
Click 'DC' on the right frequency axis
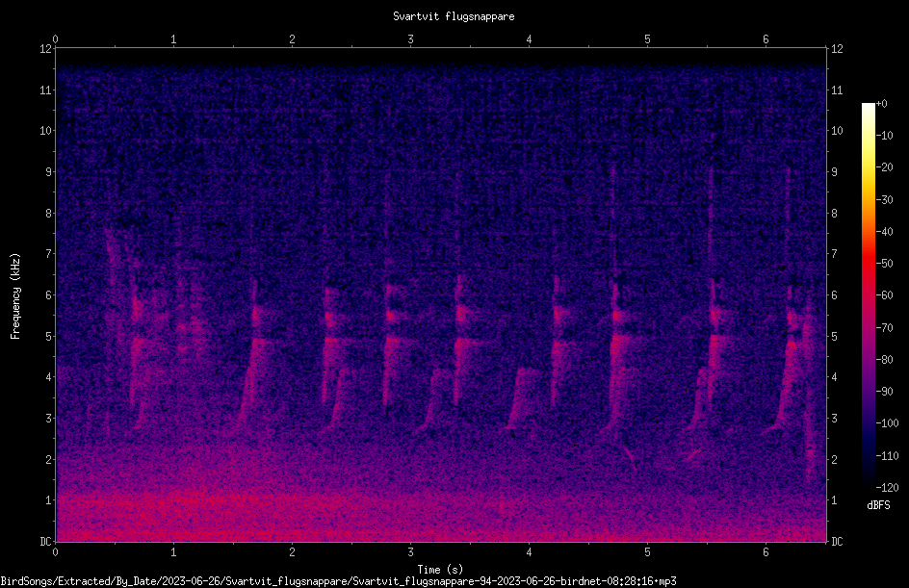[837, 542]
